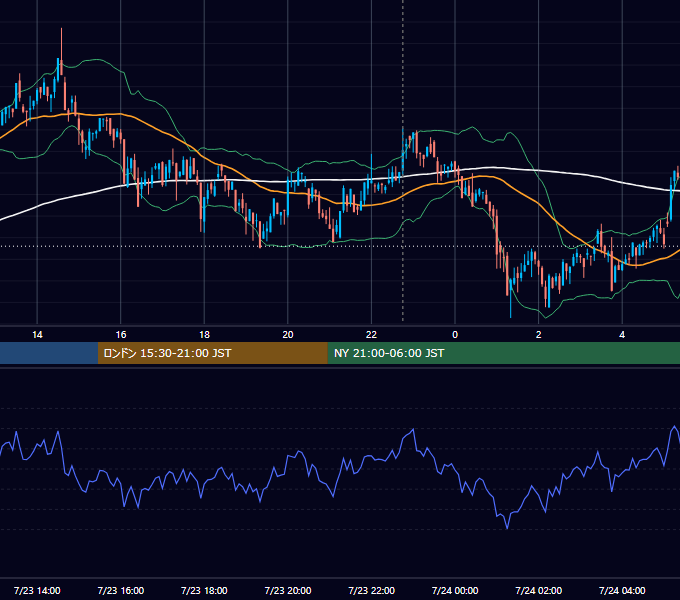Viewport: 680px width, 600px height.
Task: Click the 7/24 04:00 time label
Action: point(622,590)
